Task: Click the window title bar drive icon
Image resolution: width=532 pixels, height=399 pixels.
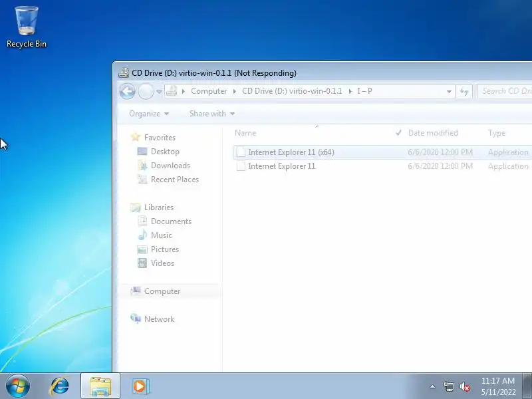Action: point(124,73)
